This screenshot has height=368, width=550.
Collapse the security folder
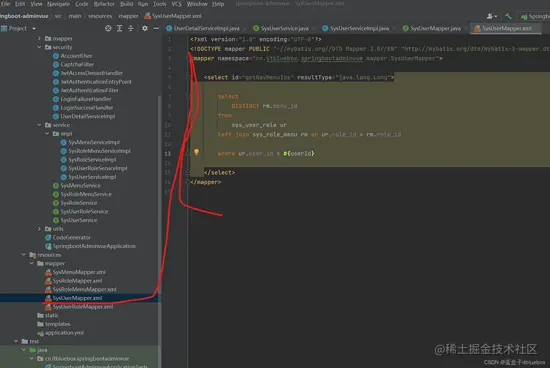point(39,47)
